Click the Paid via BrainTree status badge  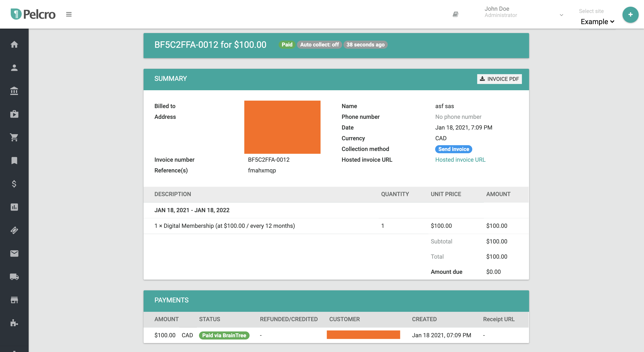(x=224, y=335)
